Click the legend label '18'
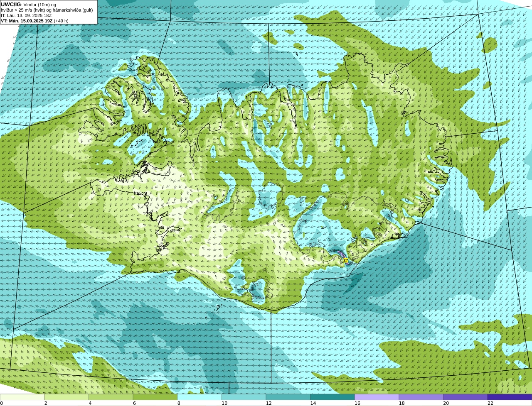Image resolution: width=532 pixels, height=406 pixels. (x=402, y=403)
